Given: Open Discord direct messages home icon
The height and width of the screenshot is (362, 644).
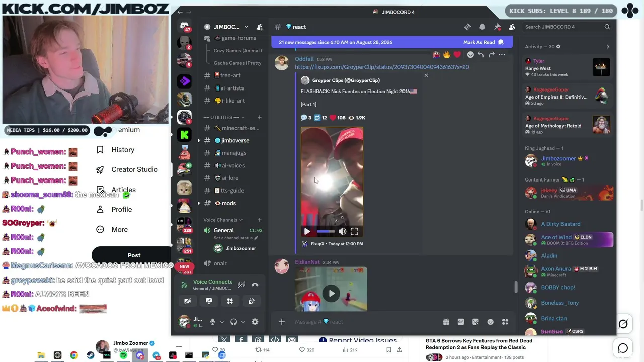Looking at the screenshot, I should (x=184, y=26).
